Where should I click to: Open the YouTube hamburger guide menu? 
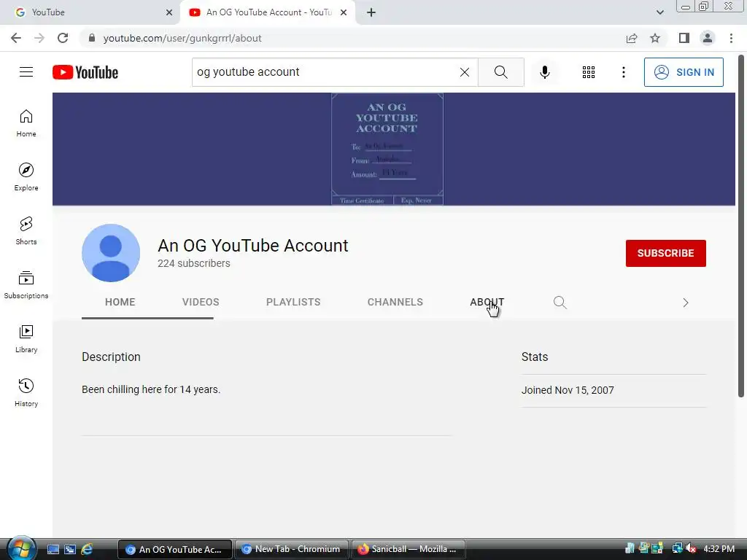point(26,72)
